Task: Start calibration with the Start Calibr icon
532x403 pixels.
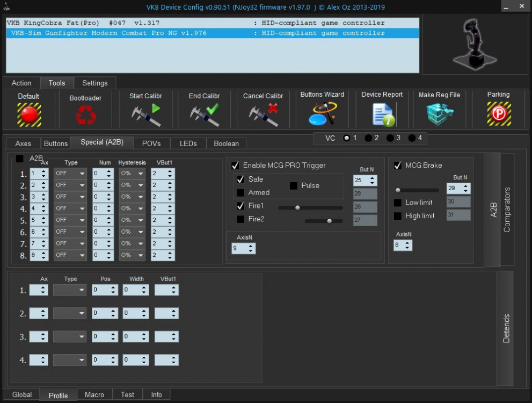Action: coord(145,114)
